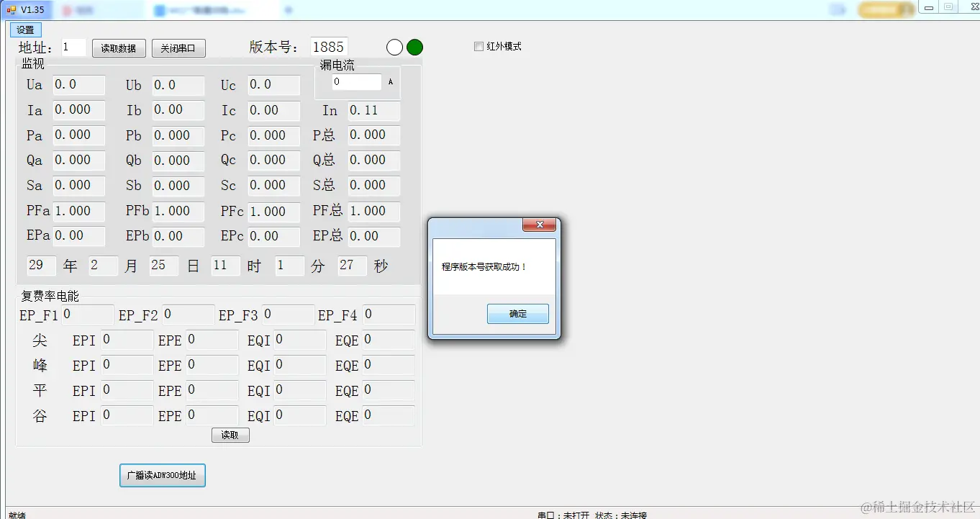This screenshot has width=980, height=519.
Task: Click the P总 total power field
Action: [x=374, y=135]
